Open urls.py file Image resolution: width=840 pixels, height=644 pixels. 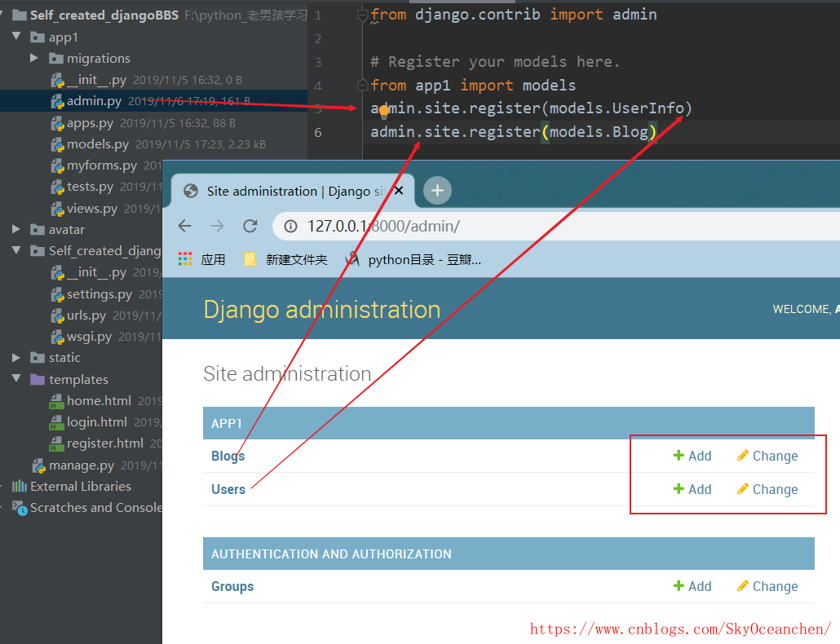point(86,315)
